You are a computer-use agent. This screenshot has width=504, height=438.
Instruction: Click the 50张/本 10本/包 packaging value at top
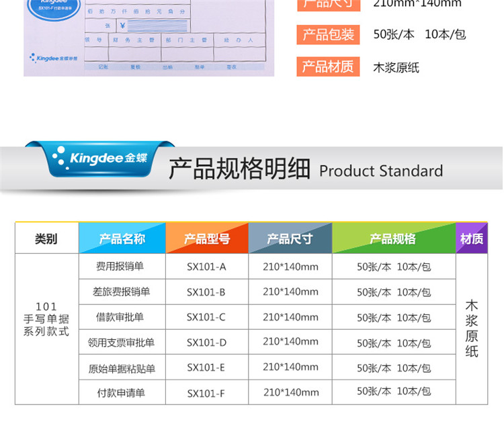click(x=419, y=34)
